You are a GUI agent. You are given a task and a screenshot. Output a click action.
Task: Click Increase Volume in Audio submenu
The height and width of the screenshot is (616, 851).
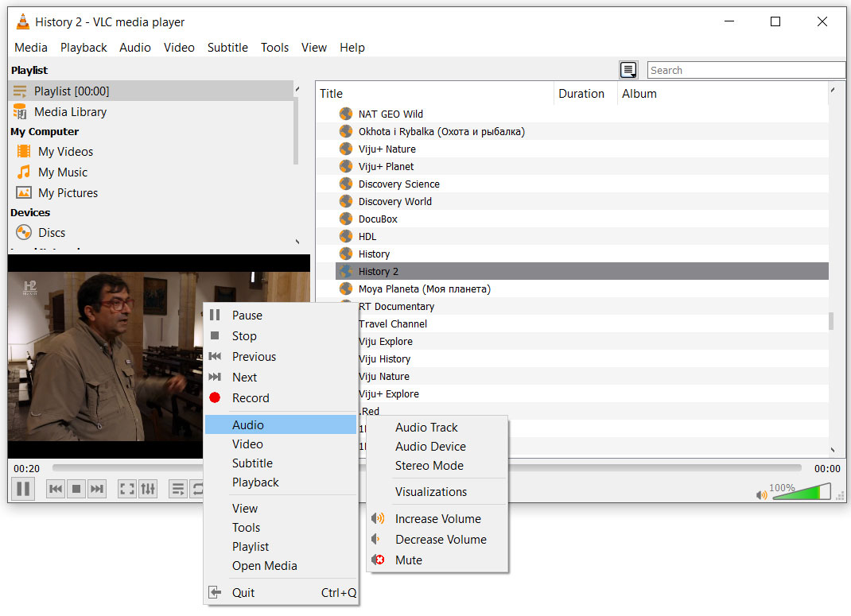(x=437, y=519)
